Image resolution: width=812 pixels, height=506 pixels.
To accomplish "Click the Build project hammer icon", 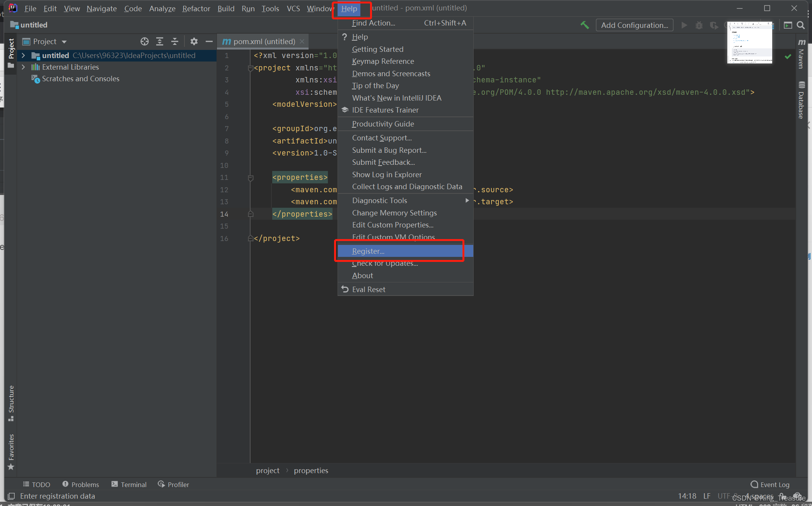I will pyautogui.click(x=585, y=25).
